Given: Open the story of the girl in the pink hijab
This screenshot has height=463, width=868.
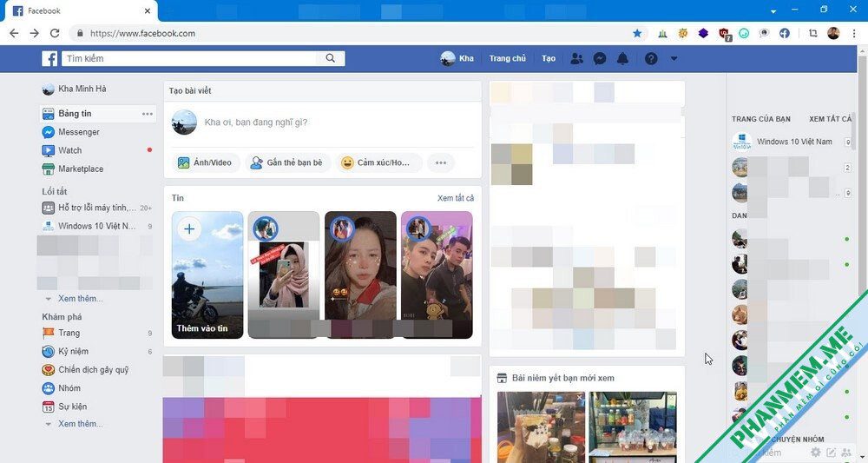Looking at the screenshot, I should click(x=284, y=274).
